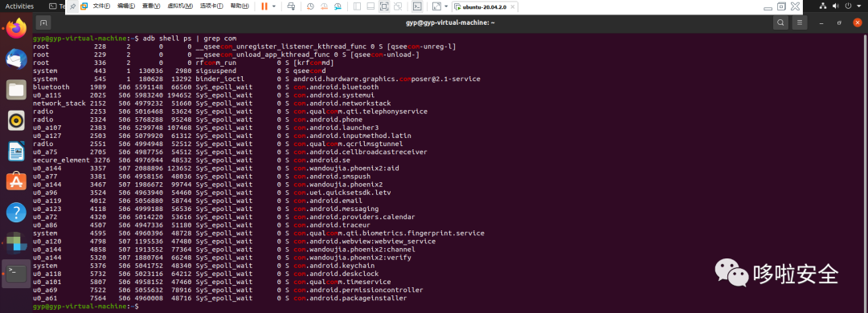Open the snapshot manager icon
The width and height of the screenshot is (868, 313).
[x=337, y=6]
